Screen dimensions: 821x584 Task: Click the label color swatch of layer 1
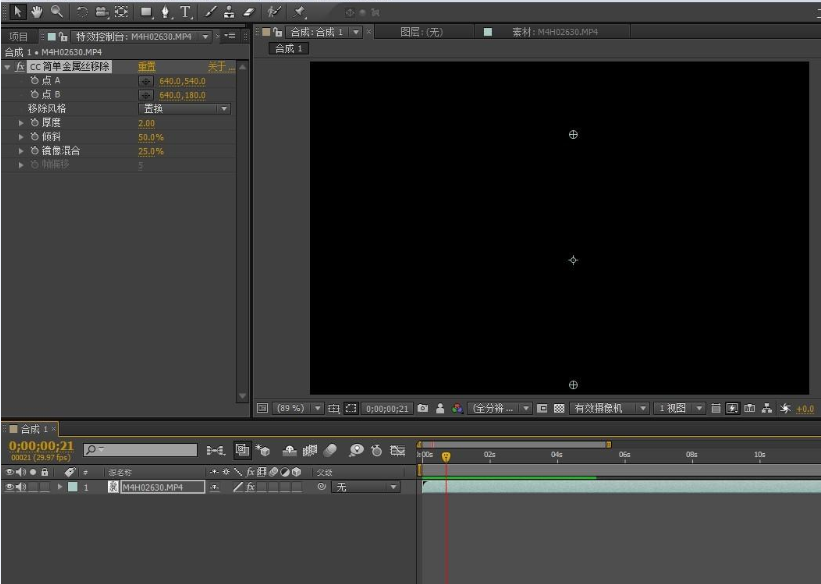[x=73, y=487]
